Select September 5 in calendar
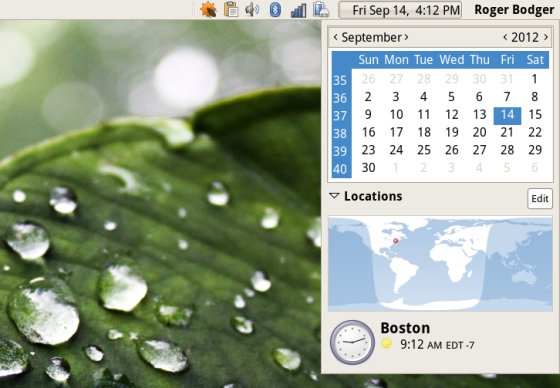Screen dimensions: 560x388 pyautogui.click(x=451, y=97)
